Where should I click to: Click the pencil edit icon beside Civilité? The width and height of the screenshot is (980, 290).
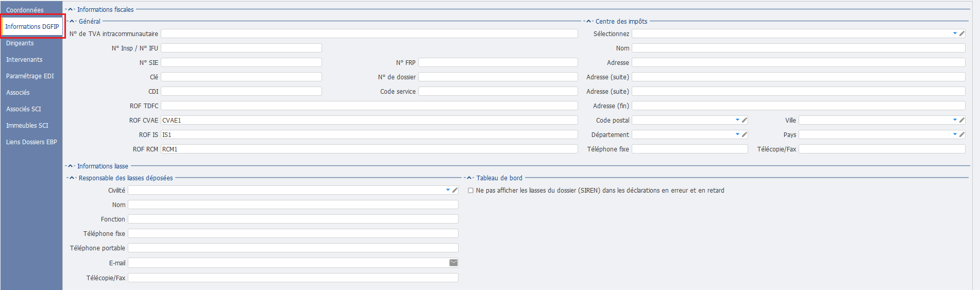[454, 190]
